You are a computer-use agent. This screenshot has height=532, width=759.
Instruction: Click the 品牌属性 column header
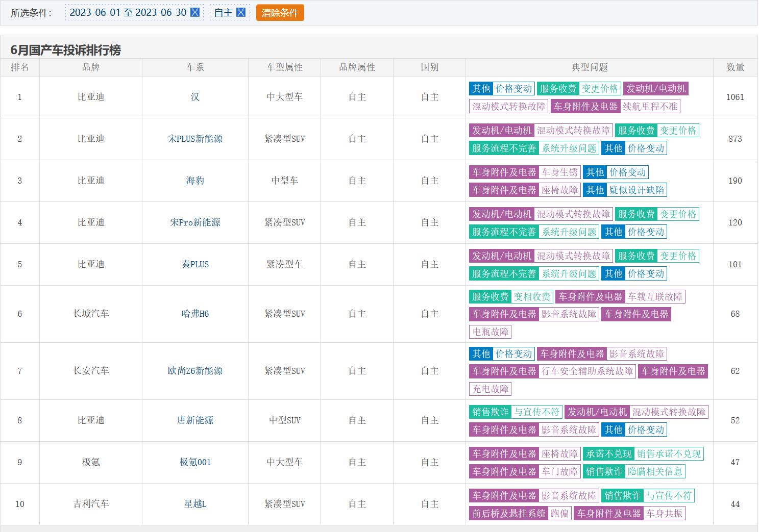pyautogui.click(x=357, y=67)
